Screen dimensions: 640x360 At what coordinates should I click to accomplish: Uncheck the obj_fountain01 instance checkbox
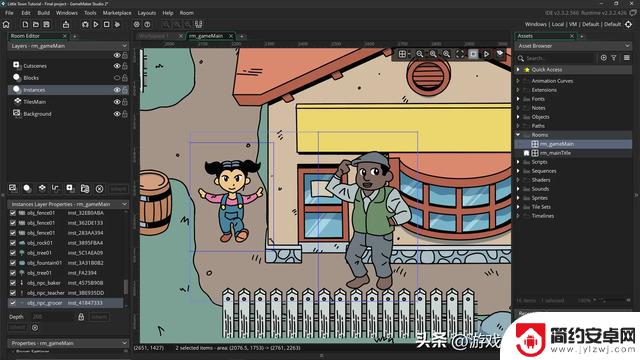(x=13, y=263)
